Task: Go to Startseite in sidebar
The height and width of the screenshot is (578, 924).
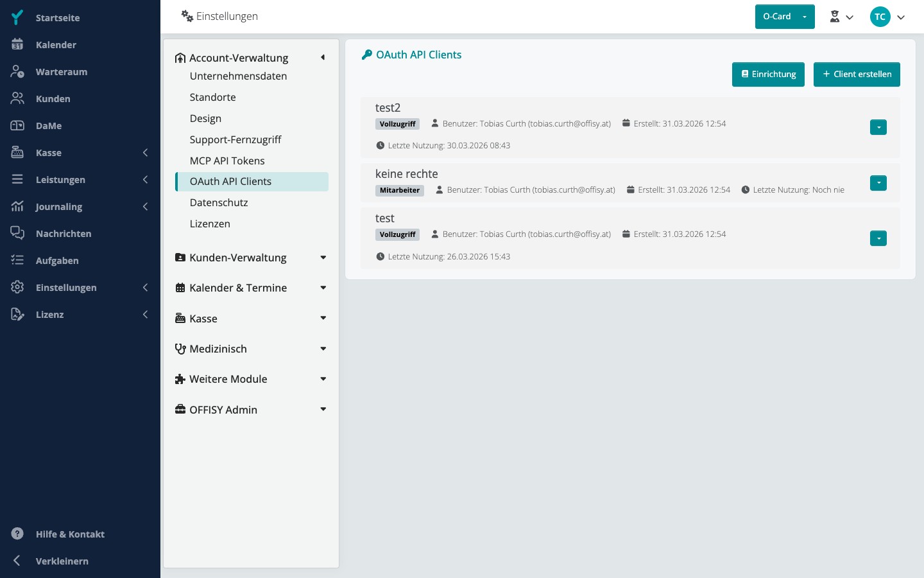Action: [x=58, y=18]
